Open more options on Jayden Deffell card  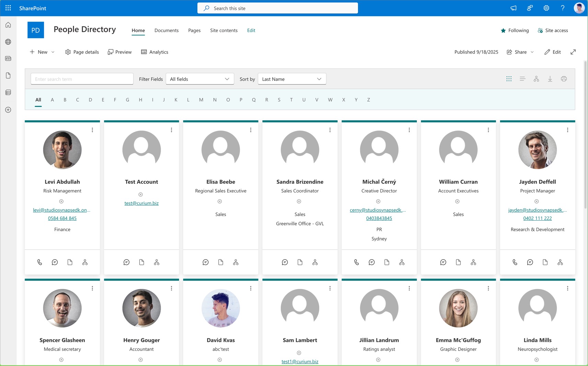click(x=567, y=130)
